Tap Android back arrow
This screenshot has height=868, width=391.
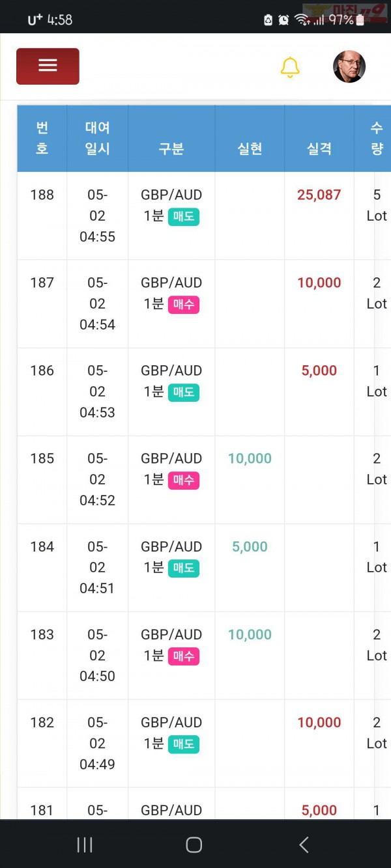click(x=304, y=845)
